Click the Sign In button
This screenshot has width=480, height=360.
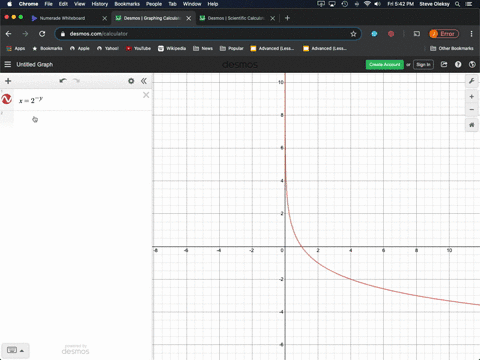pos(423,64)
